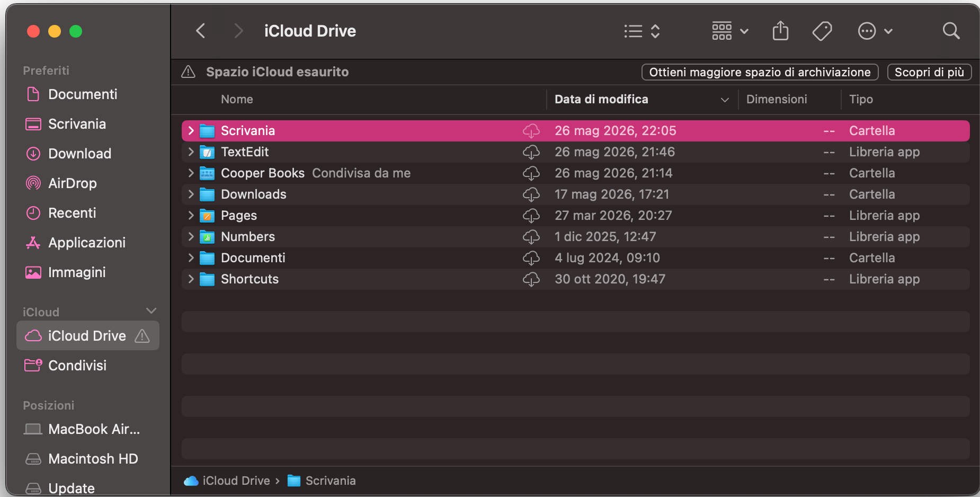Screen dimensions: 980x497
Task: Sort by the Nome column
Action: tap(237, 99)
